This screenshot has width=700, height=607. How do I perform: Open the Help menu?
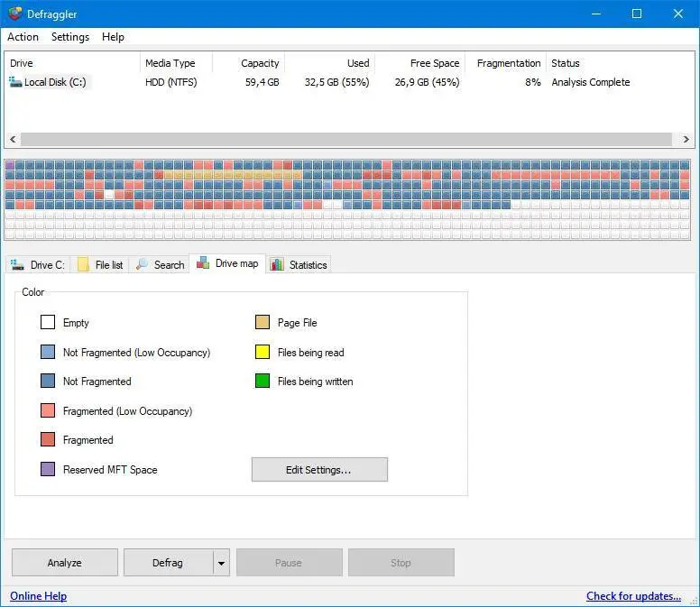click(113, 37)
